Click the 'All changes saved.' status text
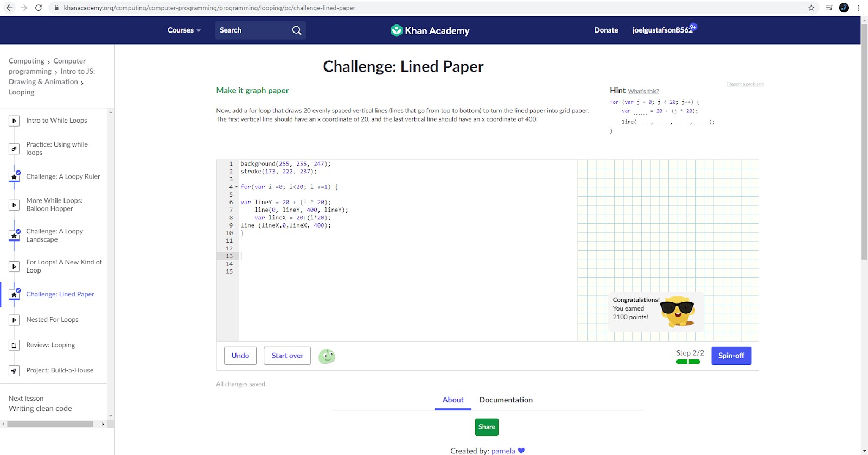The height and width of the screenshot is (455, 868). coord(241,384)
